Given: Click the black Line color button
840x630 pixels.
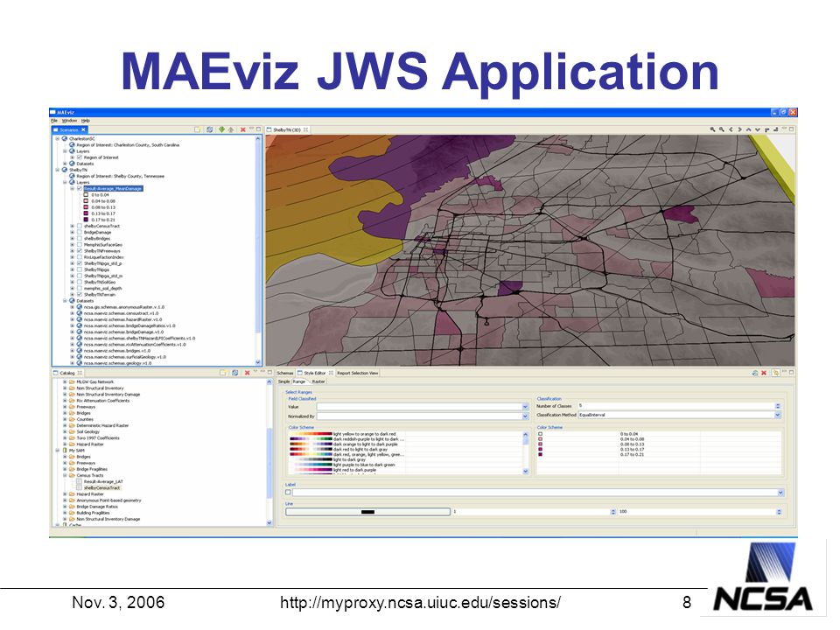Looking at the screenshot, I should coord(367,512).
